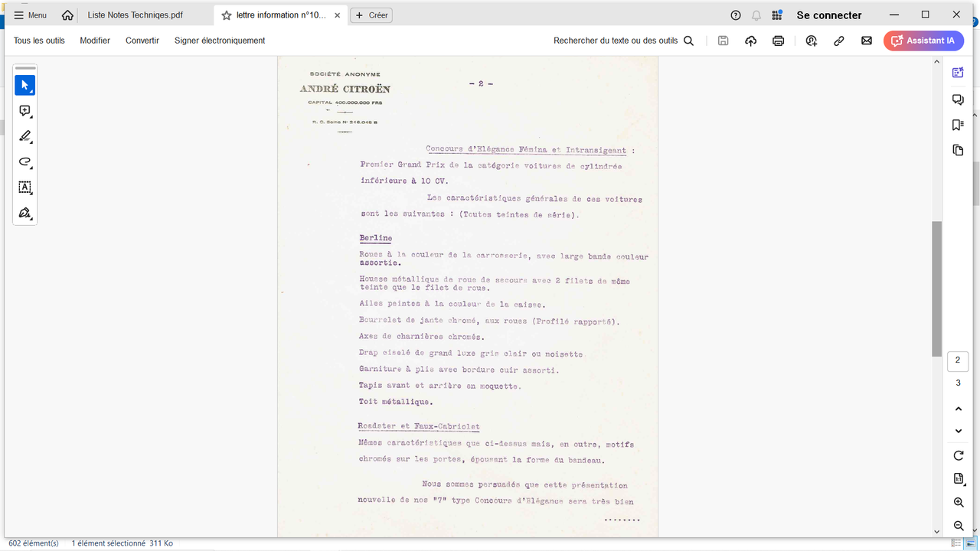Image resolution: width=980 pixels, height=551 pixels.
Task: Click '602 élément(s)' in the status bar
Action: pyautogui.click(x=34, y=543)
